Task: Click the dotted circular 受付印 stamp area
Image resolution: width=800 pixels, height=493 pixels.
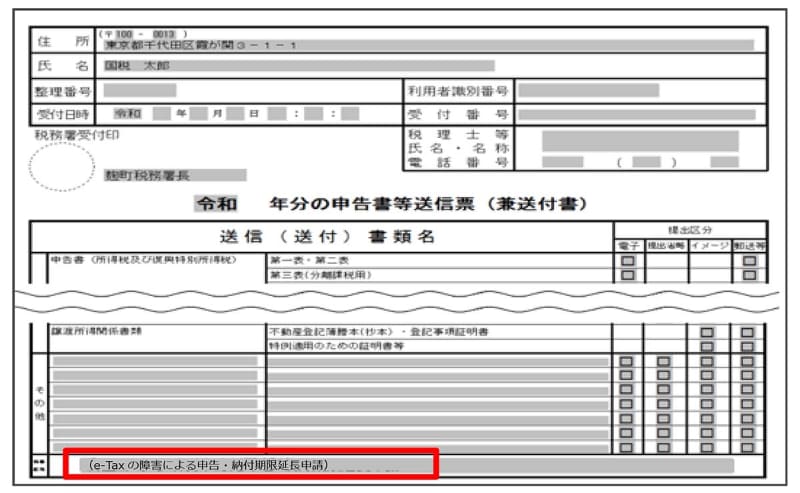Action: pyautogui.click(x=62, y=167)
